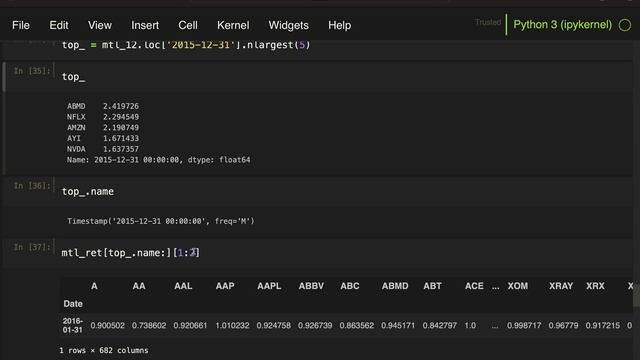Click the kernel idle status circle icon

pyautogui.click(x=625, y=25)
